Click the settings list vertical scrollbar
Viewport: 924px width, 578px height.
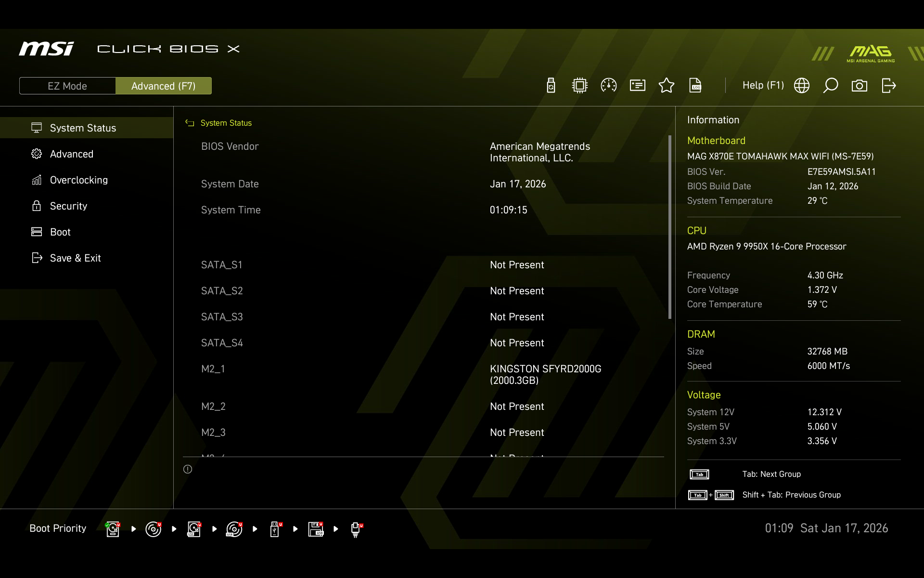pyautogui.click(x=669, y=226)
